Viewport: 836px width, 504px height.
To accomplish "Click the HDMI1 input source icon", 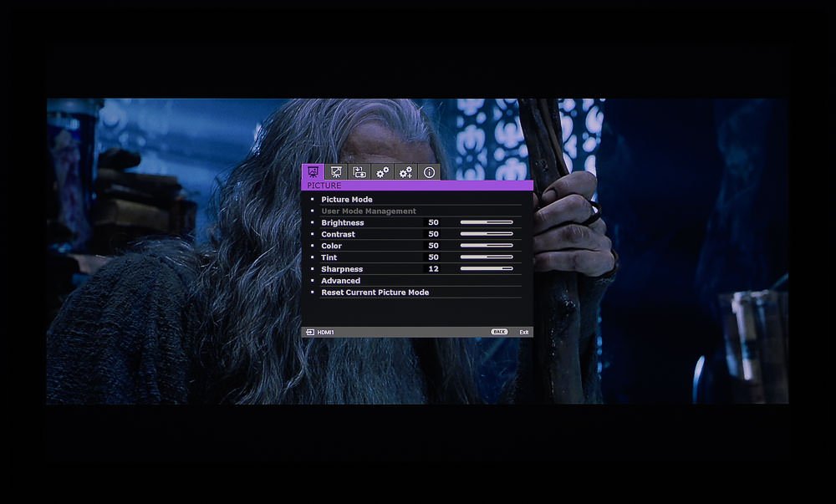I will click(310, 332).
